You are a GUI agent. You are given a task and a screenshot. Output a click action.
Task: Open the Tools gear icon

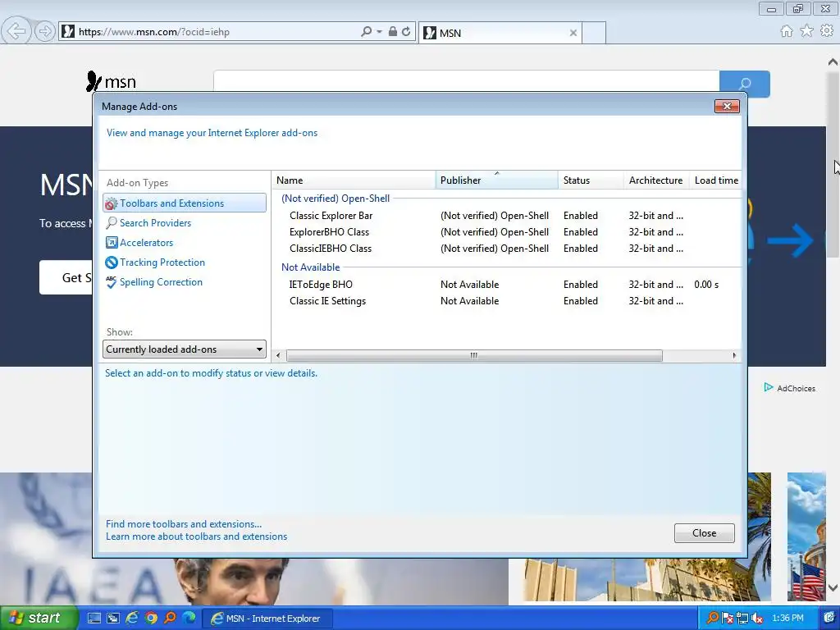pyautogui.click(x=827, y=31)
